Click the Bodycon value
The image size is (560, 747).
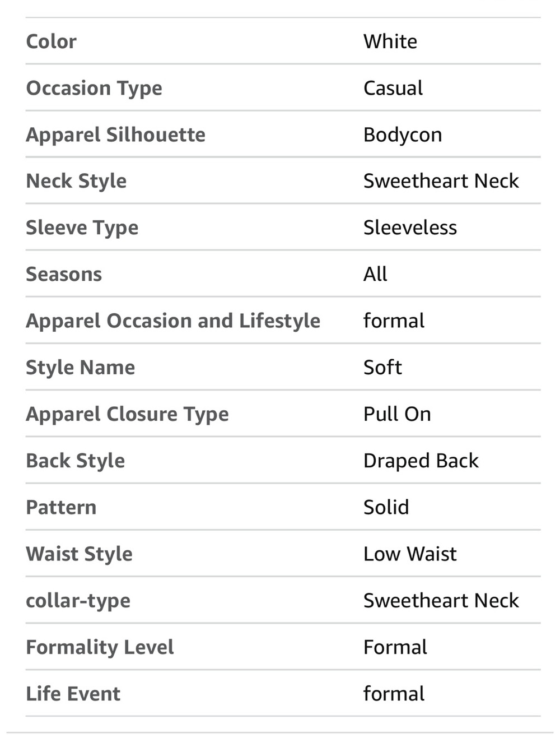tap(403, 135)
